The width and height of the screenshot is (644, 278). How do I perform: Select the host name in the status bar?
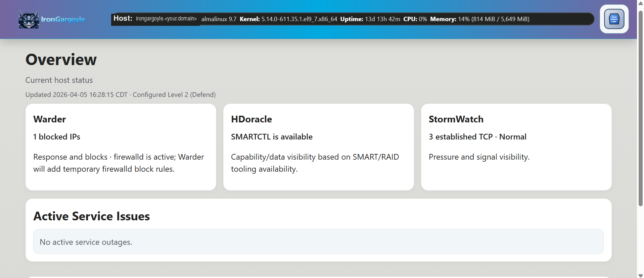tap(166, 19)
